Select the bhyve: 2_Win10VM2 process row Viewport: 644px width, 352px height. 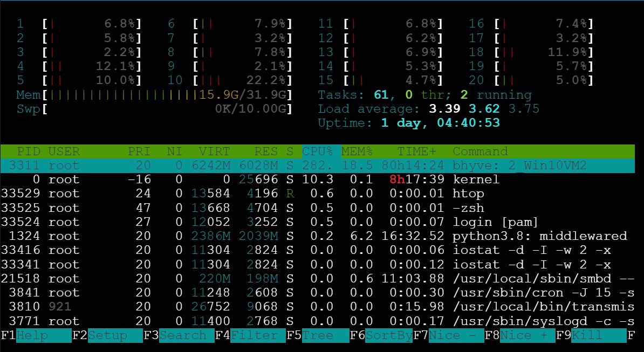tap(318, 165)
